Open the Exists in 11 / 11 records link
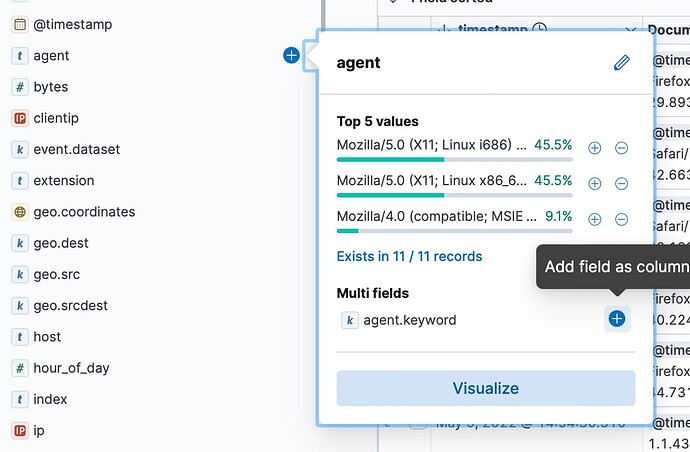Screen dimensions: 690x452 409,257
